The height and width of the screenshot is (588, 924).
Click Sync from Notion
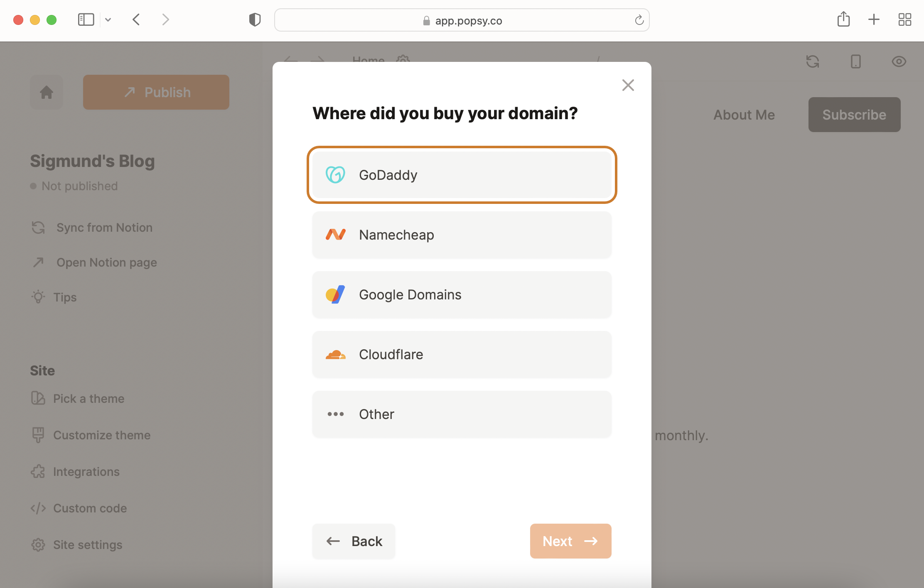104,228
